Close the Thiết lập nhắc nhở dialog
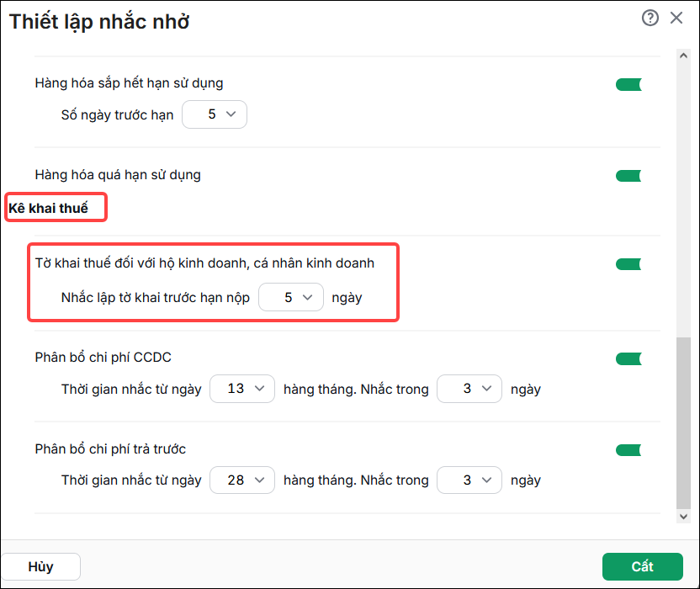Screen dimensions: 700x589 676,18
